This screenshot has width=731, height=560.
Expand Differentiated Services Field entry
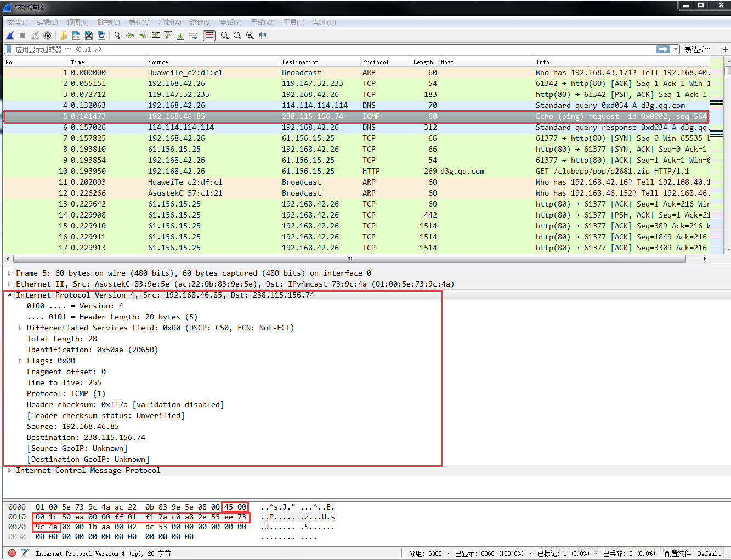[21, 328]
